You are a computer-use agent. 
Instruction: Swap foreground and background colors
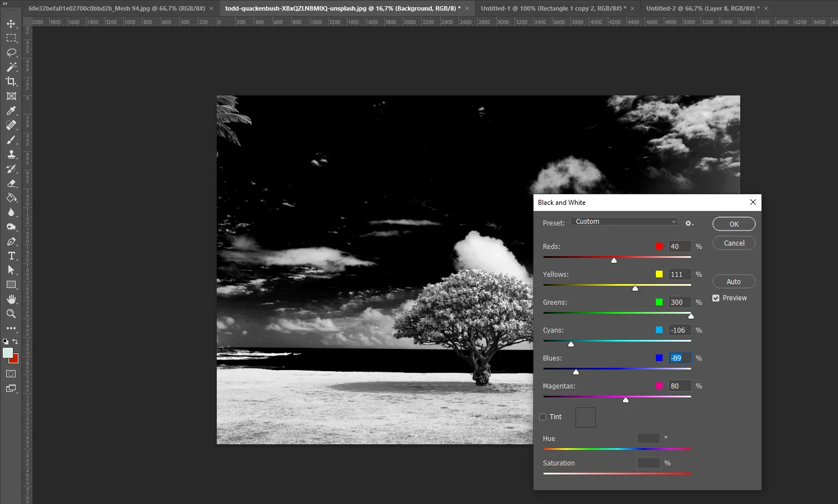(x=16, y=342)
